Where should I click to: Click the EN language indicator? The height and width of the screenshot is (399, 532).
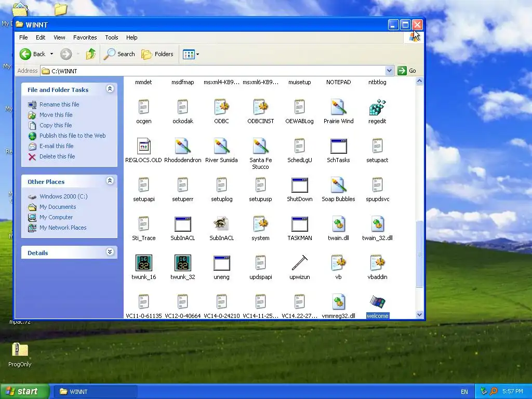coord(464,392)
